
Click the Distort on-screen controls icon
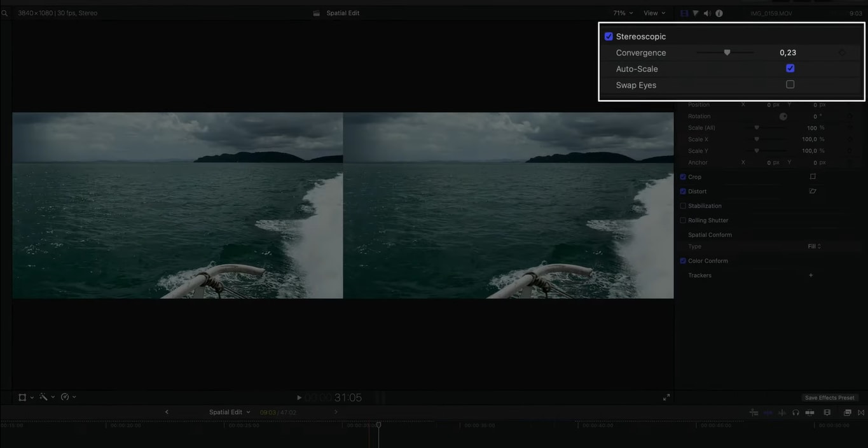(x=813, y=191)
